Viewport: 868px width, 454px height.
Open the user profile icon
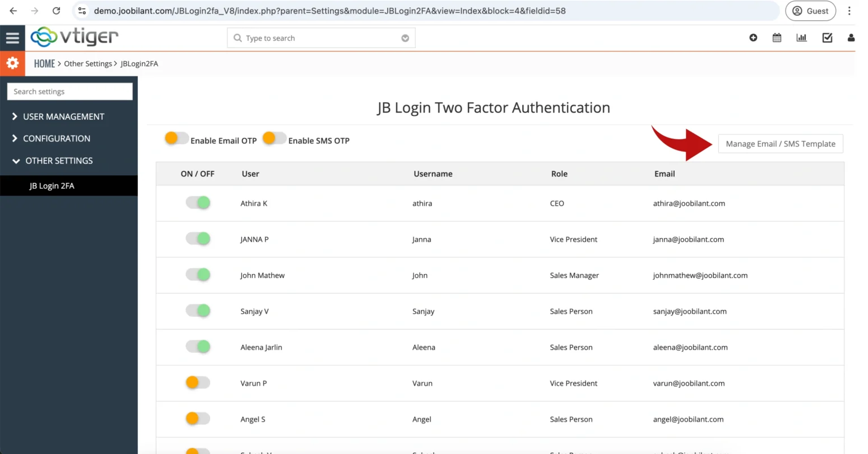tap(850, 37)
